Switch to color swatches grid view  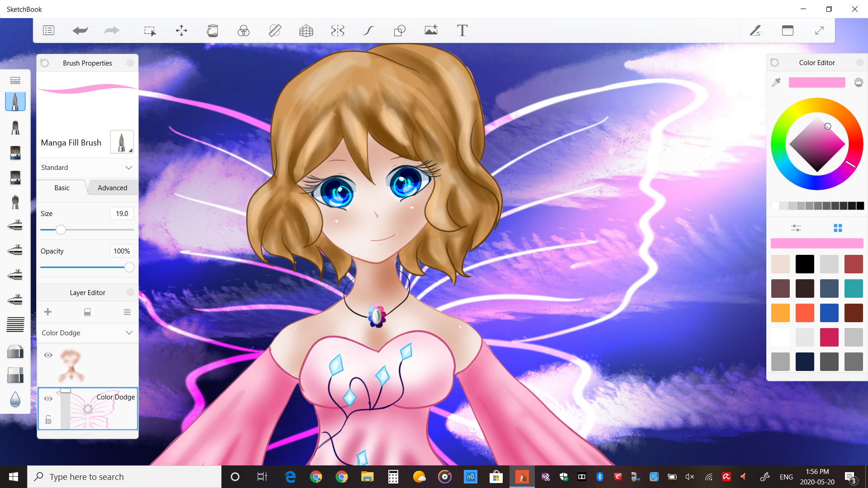pos(838,228)
